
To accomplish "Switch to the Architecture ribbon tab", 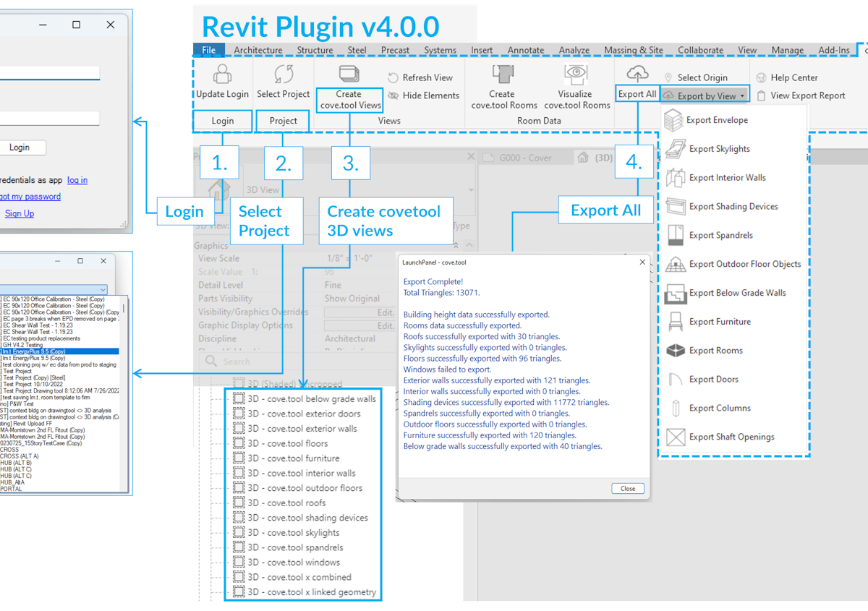I will pyautogui.click(x=258, y=50).
